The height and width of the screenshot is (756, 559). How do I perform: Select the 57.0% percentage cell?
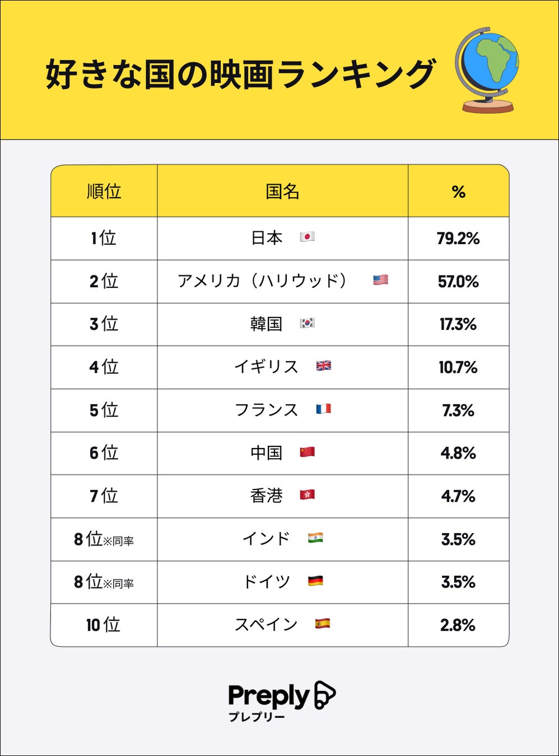[458, 282]
